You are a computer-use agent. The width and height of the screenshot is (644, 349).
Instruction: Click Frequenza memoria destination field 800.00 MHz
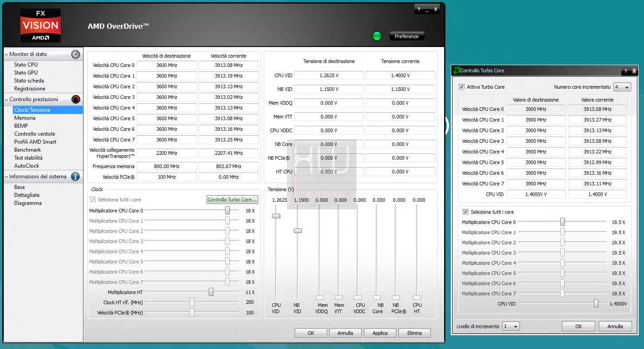tap(166, 166)
